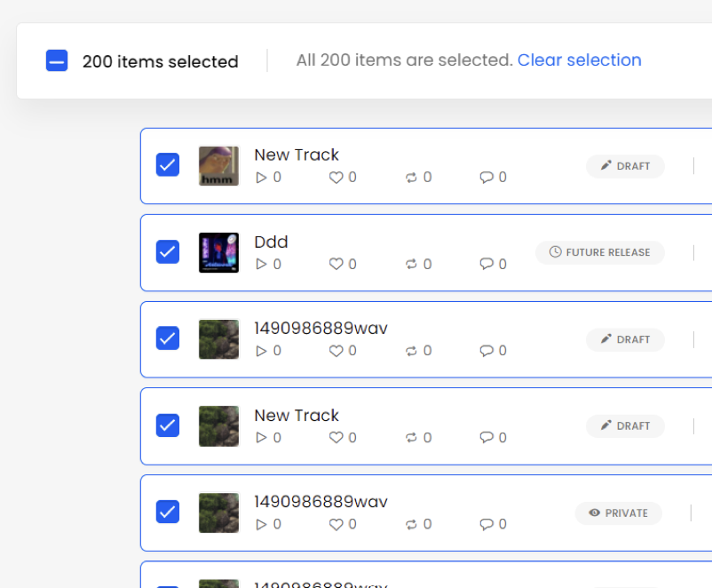Click play icon on second New Track

click(x=261, y=438)
